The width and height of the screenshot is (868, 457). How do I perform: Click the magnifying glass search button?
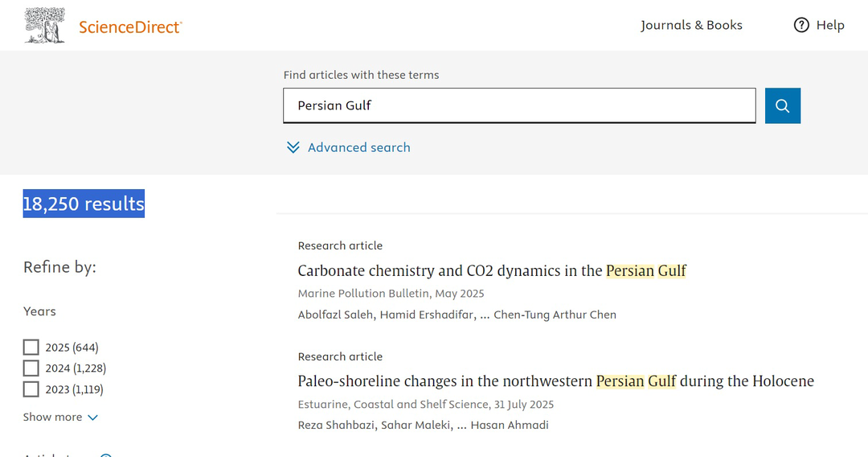[x=782, y=106]
